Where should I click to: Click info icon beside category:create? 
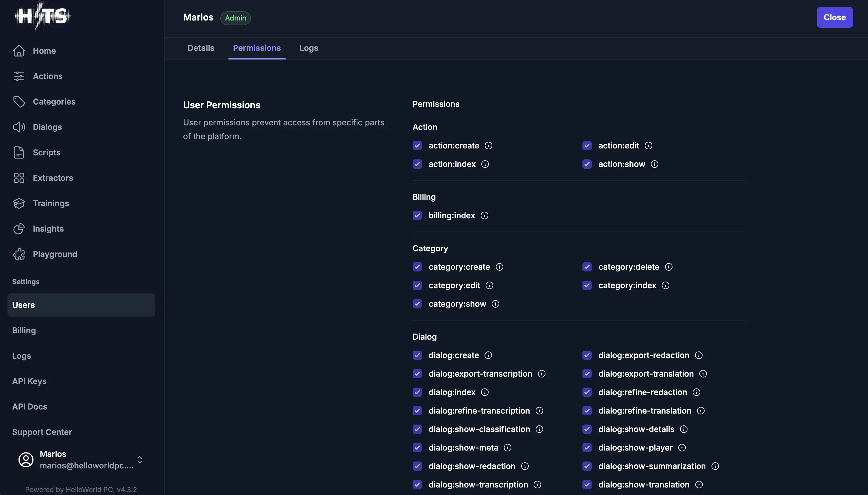499,267
